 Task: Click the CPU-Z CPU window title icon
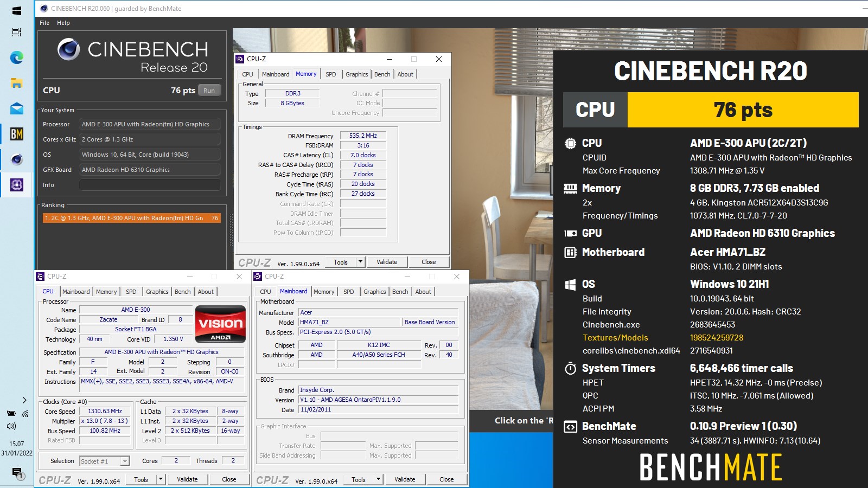click(40, 277)
